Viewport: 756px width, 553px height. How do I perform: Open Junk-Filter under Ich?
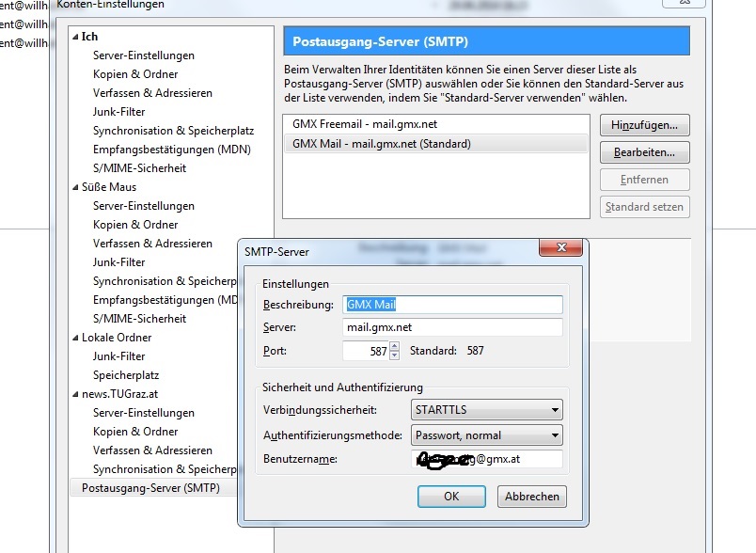point(119,112)
